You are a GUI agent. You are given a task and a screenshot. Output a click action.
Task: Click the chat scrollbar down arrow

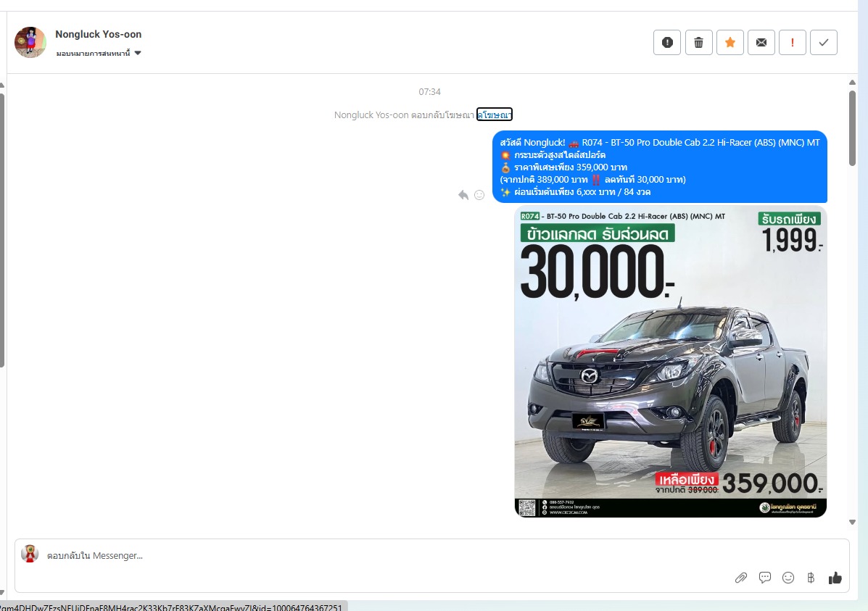coord(853,522)
